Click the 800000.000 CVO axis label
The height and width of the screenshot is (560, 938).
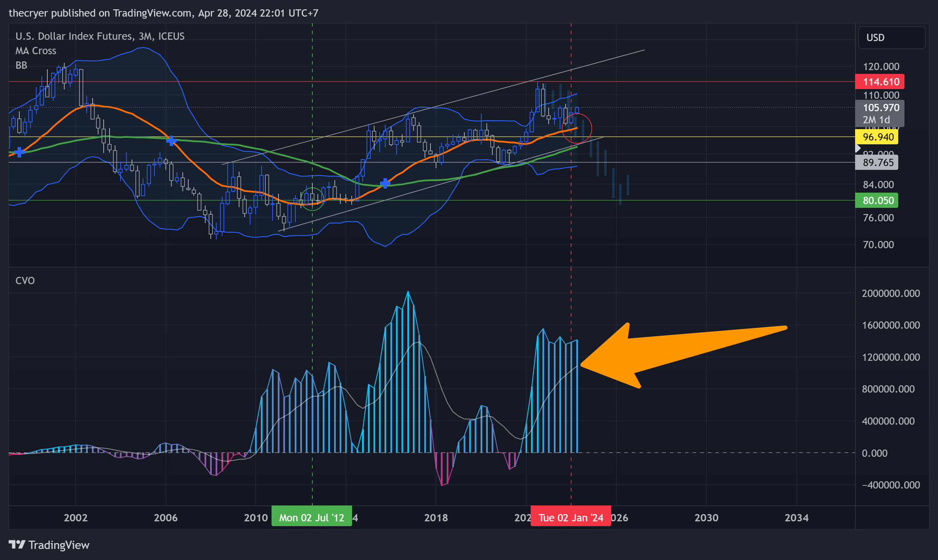(888, 389)
